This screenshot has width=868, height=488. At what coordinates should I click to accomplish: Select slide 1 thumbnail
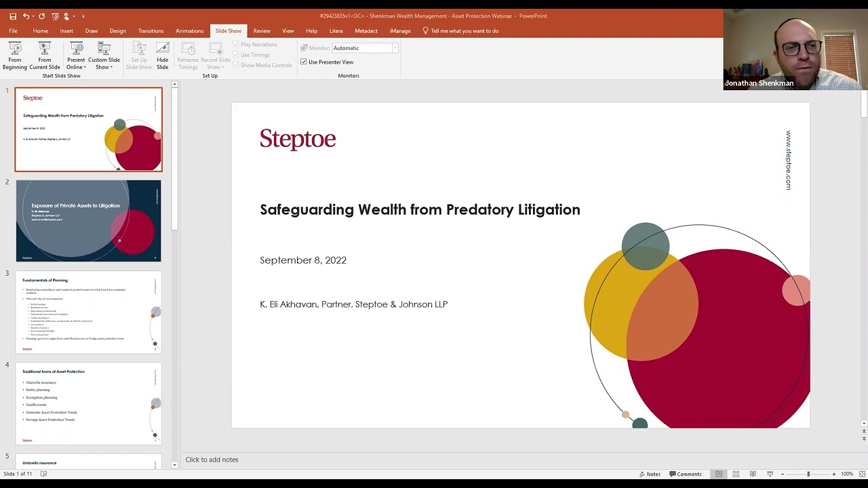coord(89,129)
